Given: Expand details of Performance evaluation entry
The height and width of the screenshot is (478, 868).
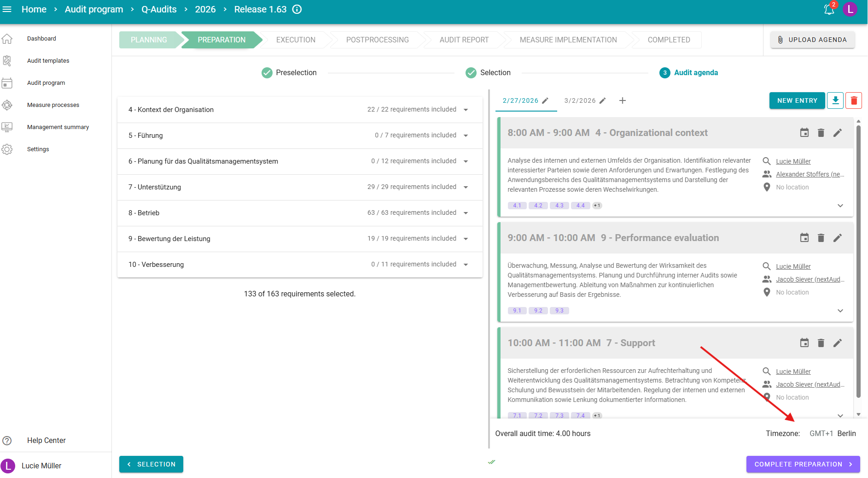Looking at the screenshot, I should click(840, 311).
